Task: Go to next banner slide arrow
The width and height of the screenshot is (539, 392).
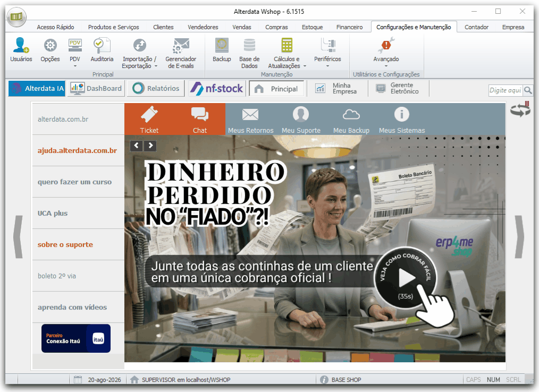Action: point(150,146)
